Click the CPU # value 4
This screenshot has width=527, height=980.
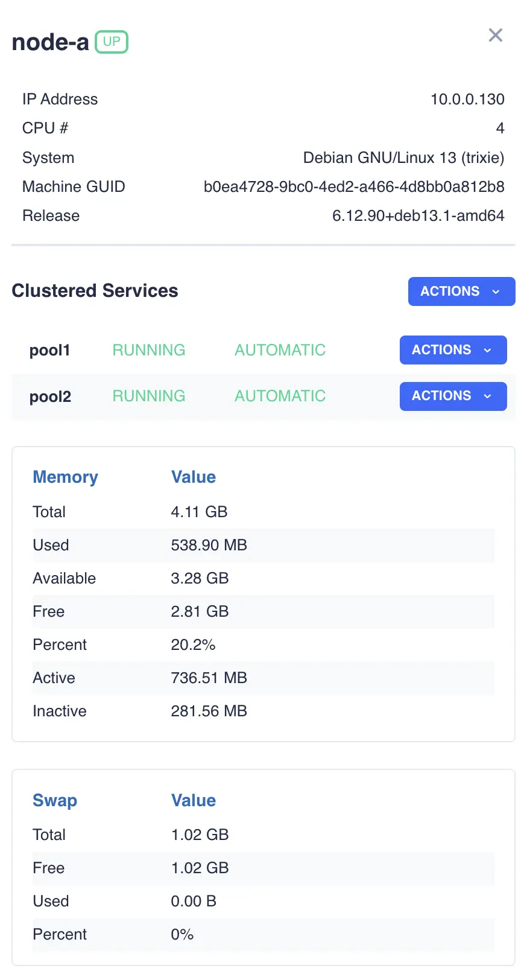(x=500, y=128)
